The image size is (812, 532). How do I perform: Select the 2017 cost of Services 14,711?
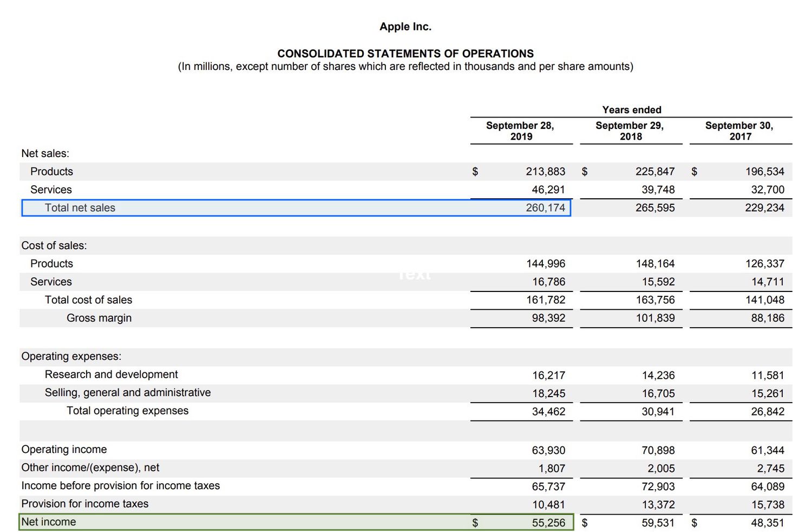click(768, 282)
